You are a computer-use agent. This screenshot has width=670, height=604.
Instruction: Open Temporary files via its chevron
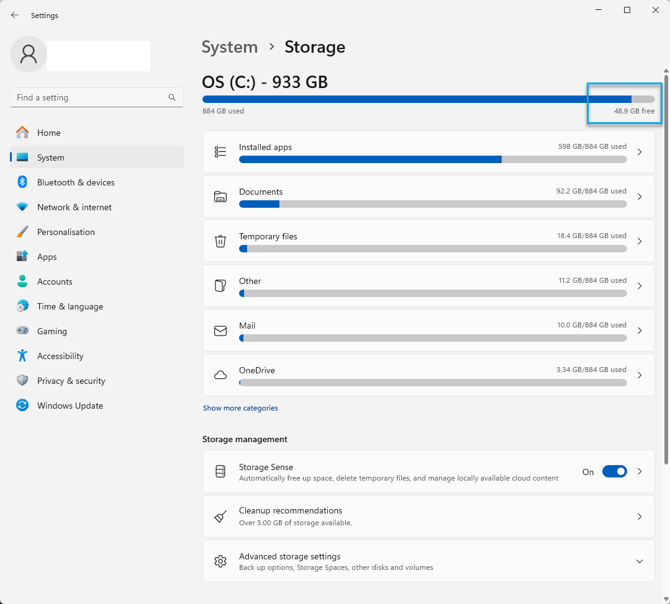click(x=640, y=241)
